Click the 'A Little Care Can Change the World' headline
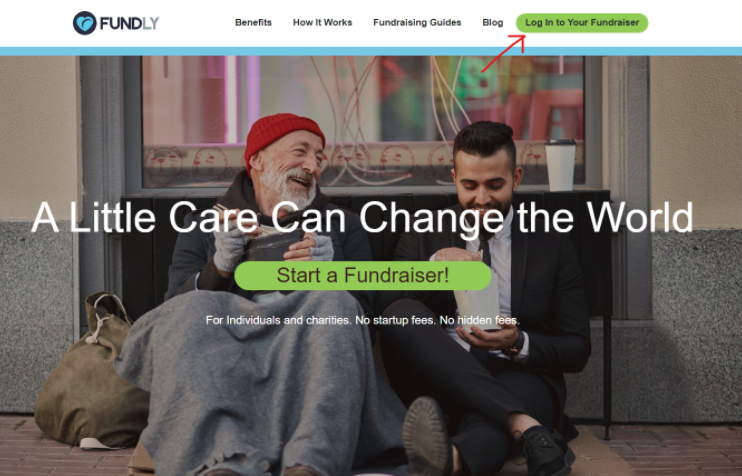This screenshot has height=476, width=742. 362,218
